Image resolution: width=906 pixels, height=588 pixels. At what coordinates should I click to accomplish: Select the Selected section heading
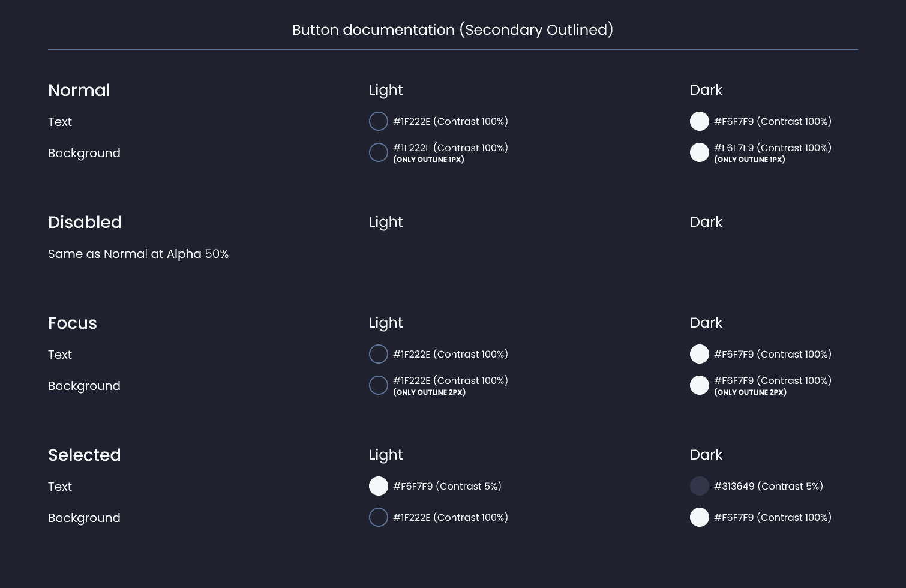[x=84, y=455]
